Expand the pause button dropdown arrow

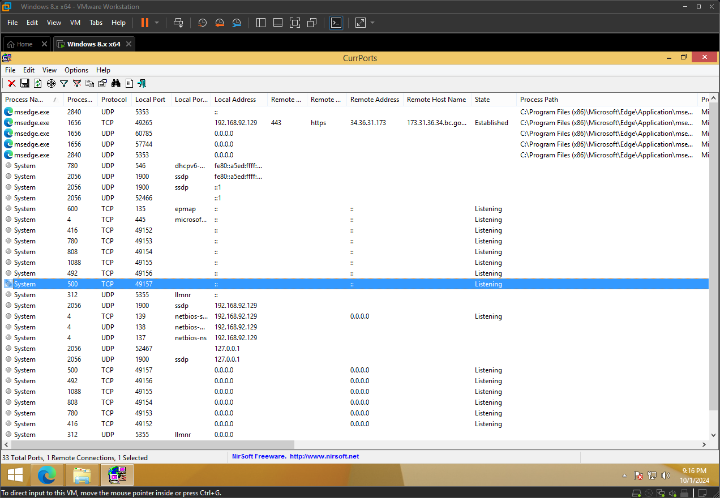(x=157, y=22)
